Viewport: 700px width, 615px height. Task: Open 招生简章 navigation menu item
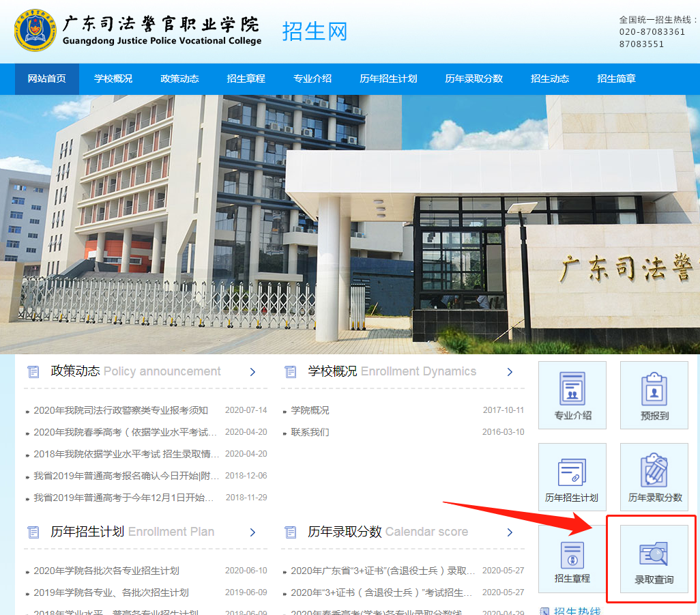616,79
